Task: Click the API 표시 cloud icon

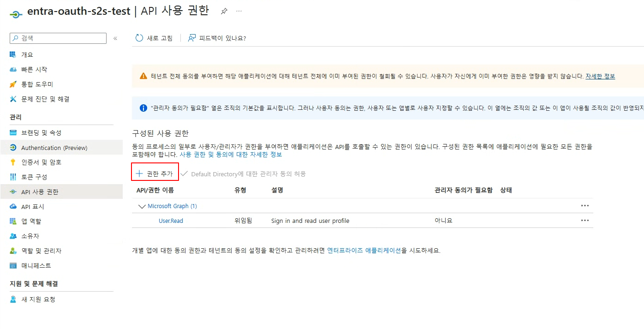Action: [x=13, y=207]
